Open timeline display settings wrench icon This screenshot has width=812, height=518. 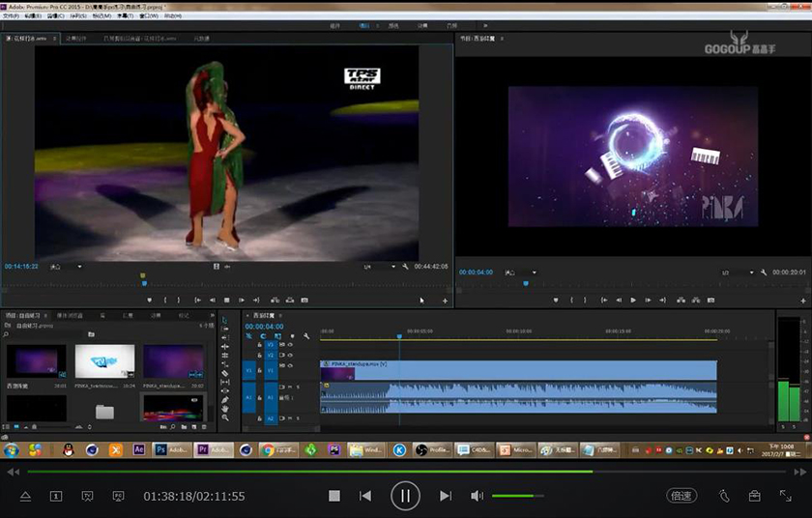[306, 336]
